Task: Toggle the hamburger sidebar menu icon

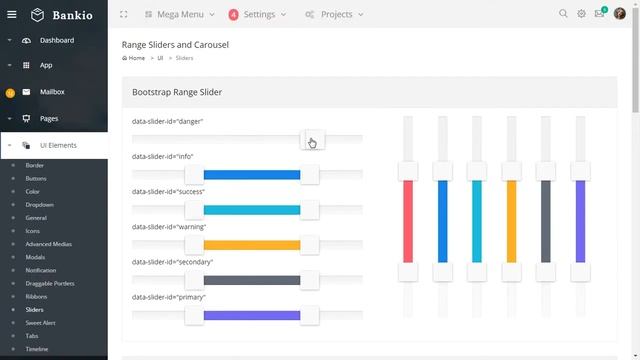Action: coord(12,15)
